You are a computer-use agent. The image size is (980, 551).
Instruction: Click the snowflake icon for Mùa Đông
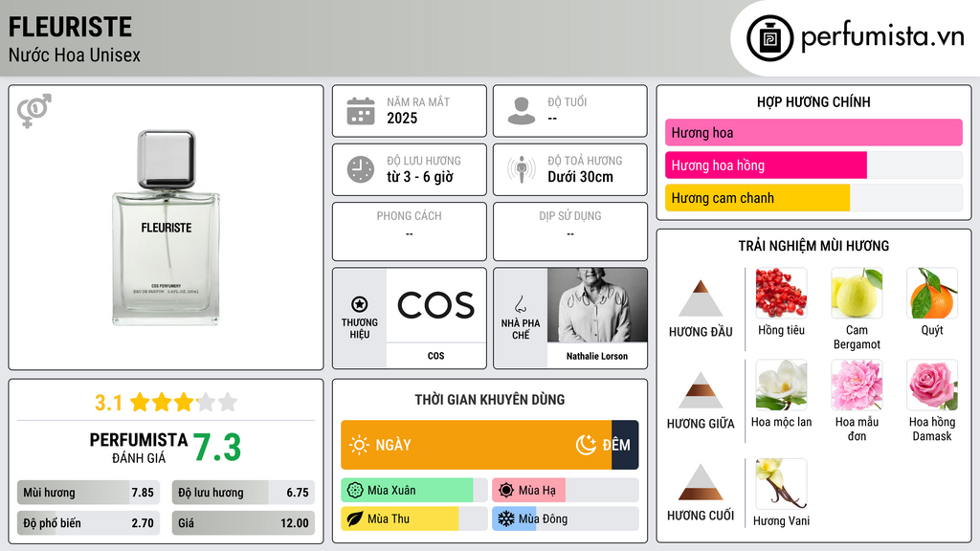pyautogui.click(x=505, y=518)
